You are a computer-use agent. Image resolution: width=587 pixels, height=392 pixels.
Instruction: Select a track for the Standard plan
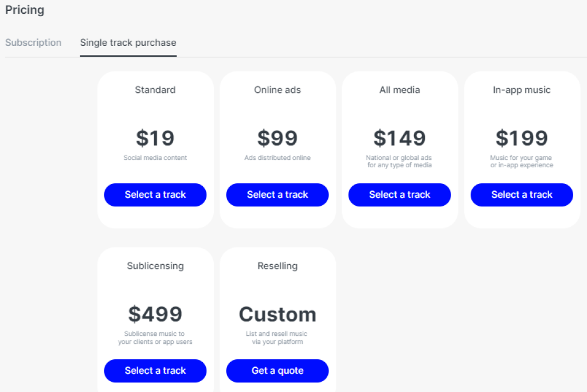tap(155, 195)
